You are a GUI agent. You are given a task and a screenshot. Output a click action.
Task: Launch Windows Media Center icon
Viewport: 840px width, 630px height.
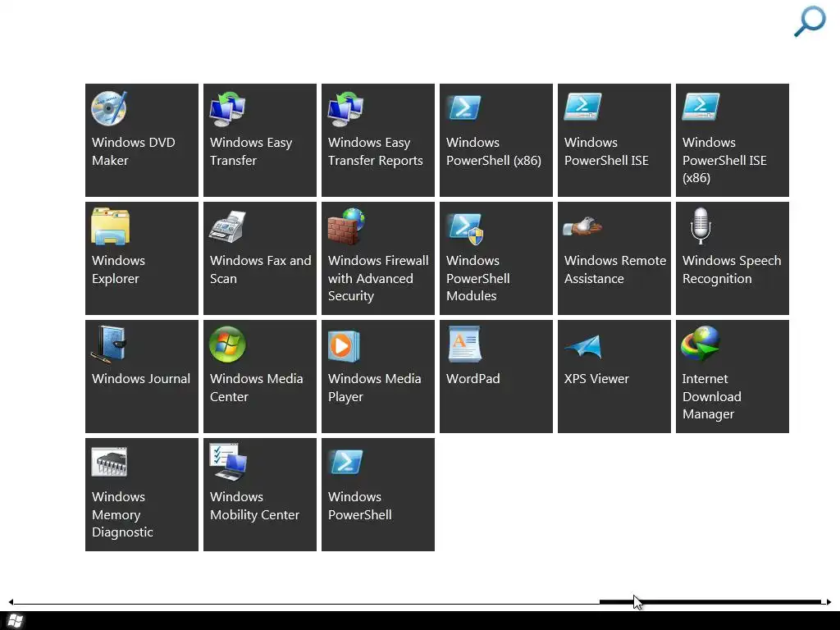tap(227, 345)
